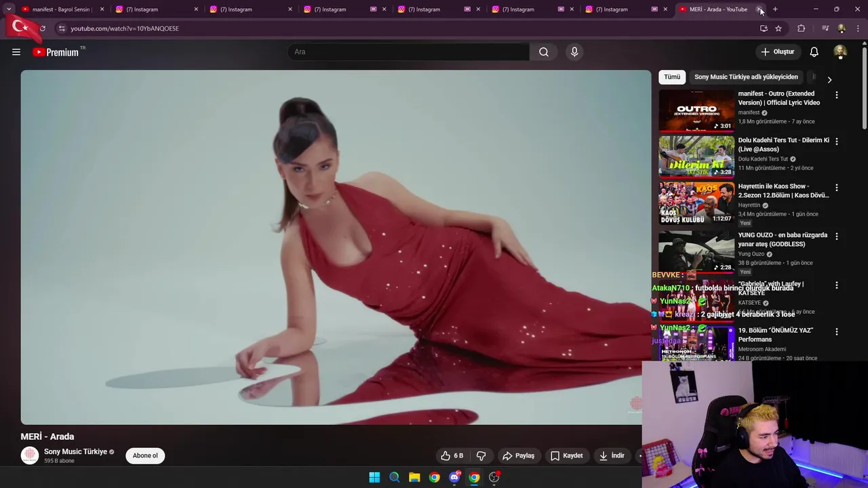Select the MERİ - Arada YouTube tab
The image size is (868, 488).
point(717,9)
